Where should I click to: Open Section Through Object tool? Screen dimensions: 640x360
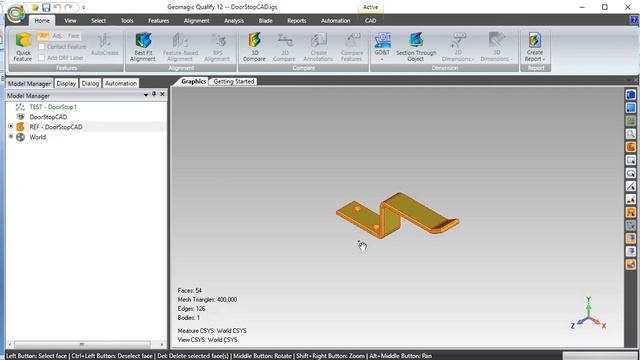(x=416, y=47)
